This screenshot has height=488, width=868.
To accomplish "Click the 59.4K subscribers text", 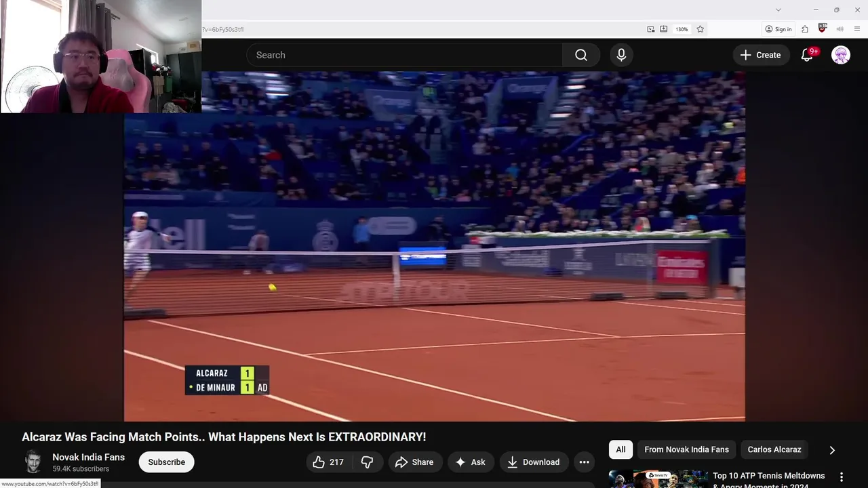I will tap(81, 469).
